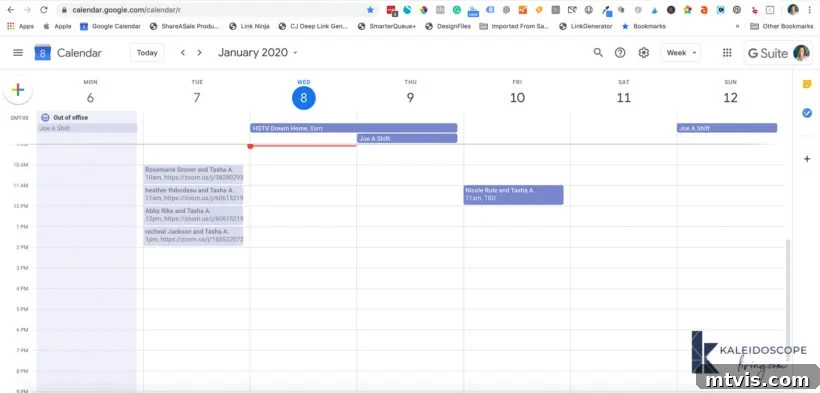Open heather thibodeau and Tasha A. event
820x393 pixels.
coord(193,194)
